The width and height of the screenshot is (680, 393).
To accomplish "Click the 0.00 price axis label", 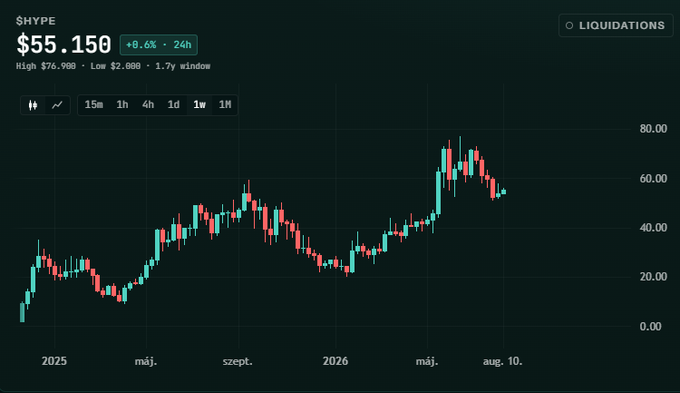I will [650, 326].
